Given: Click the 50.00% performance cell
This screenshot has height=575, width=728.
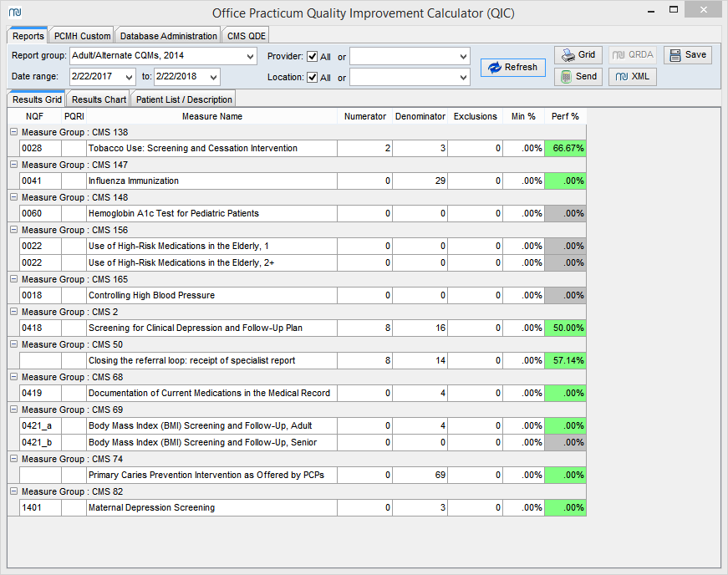Looking at the screenshot, I should [565, 328].
